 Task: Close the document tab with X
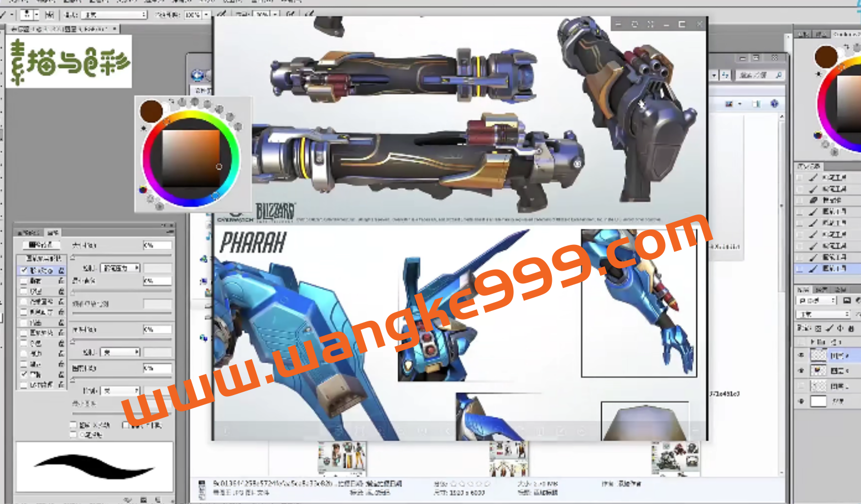coord(114,29)
